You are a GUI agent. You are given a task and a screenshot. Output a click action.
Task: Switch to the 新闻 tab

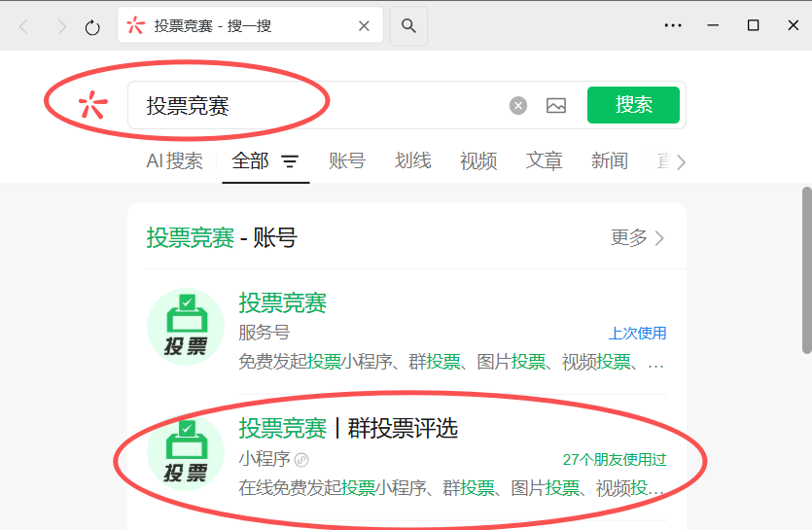[610, 161]
